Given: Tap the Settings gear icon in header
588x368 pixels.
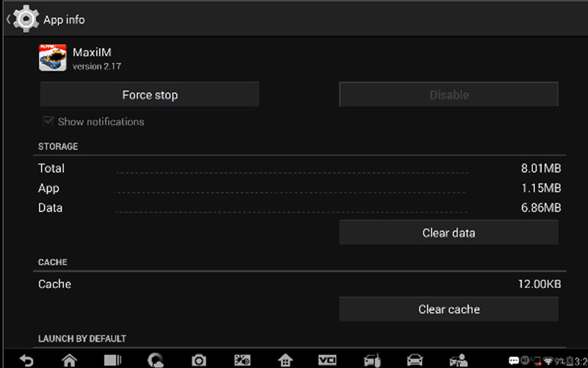Looking at the screenshot, I should tap(26, 19).
